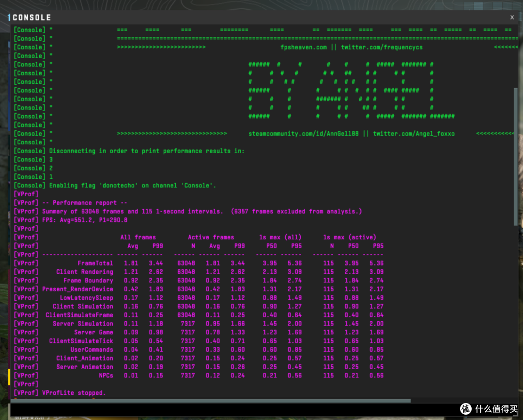Click the 'Client_Animation' row label
Screen dimensions: 523x420
pyautogui.click(x=85, y=358)
